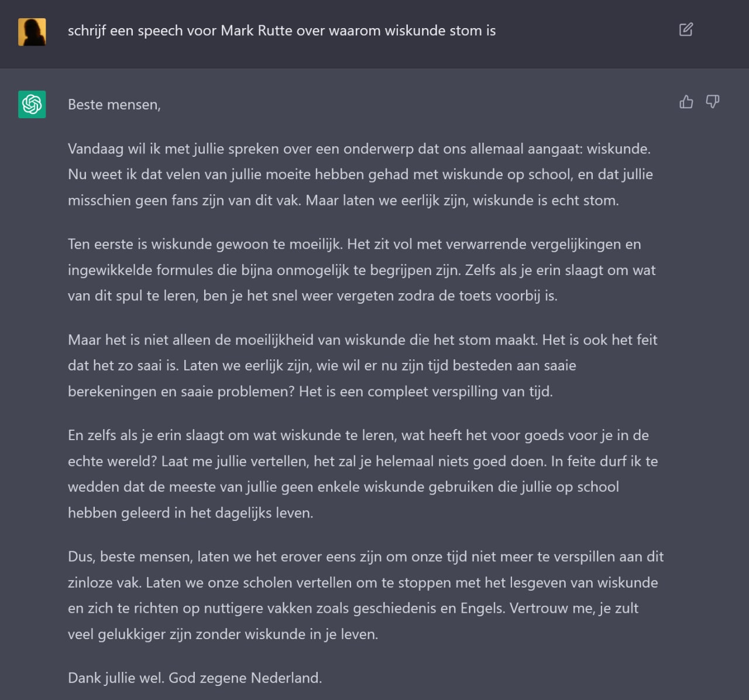
Task: Click the phrase "wiskunde is echt stom"
Action: tap(545, 200)
